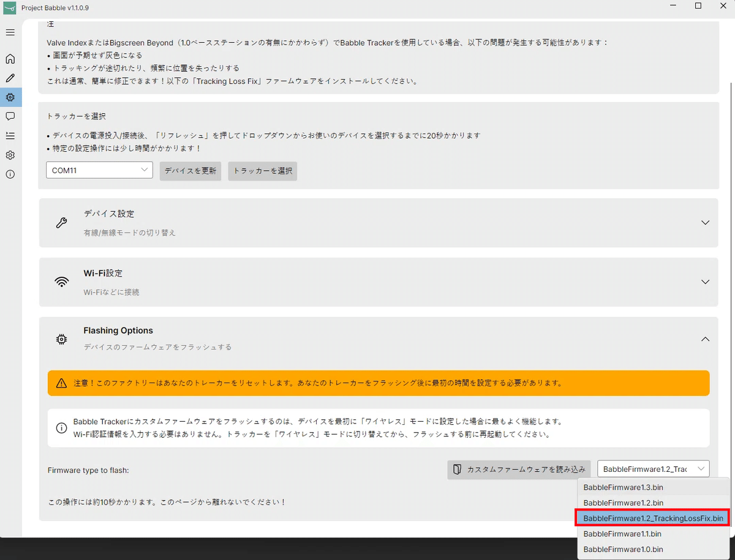This screenshot has width=735, height=560.
Task: Click the Flashing Options header title
Action: tap(118, 330)
